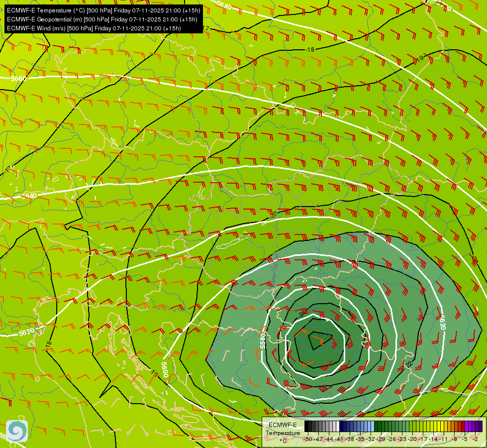Click the -47 legend tick value
487x448 pixels.
click(319, 439)
